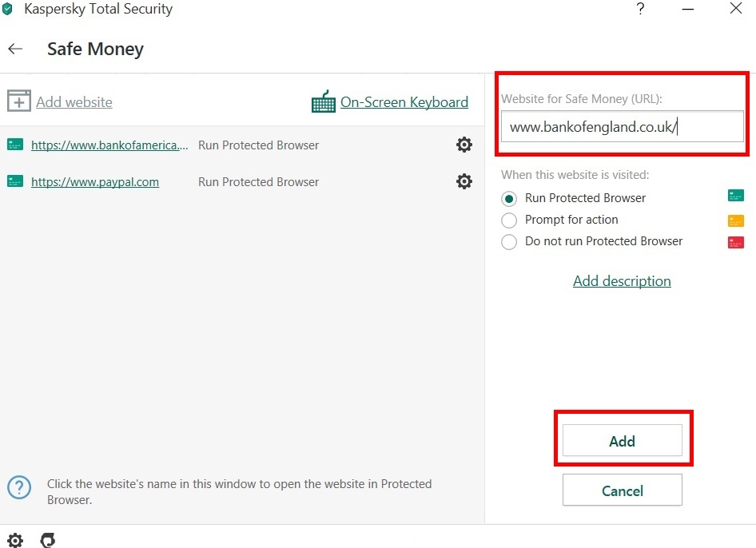The height and width of the screenshot is (548, 756).
Task: Click the blue help circle icon near the hint text
Action: click(x=19, y=487)
